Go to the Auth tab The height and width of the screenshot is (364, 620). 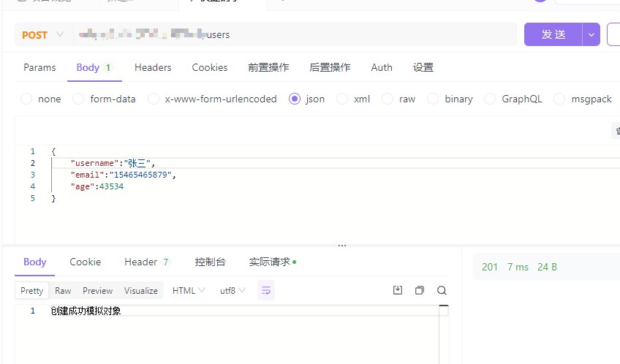(382, 67)
